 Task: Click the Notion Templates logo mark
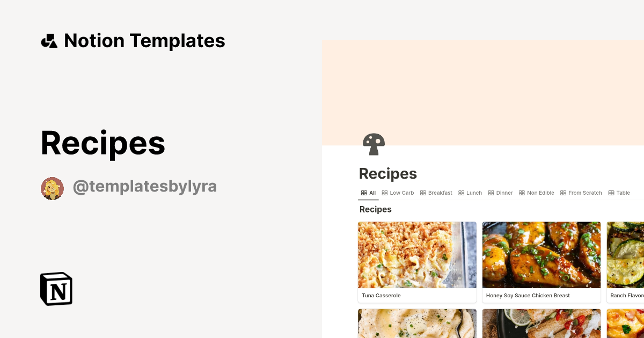coord(49,40)
